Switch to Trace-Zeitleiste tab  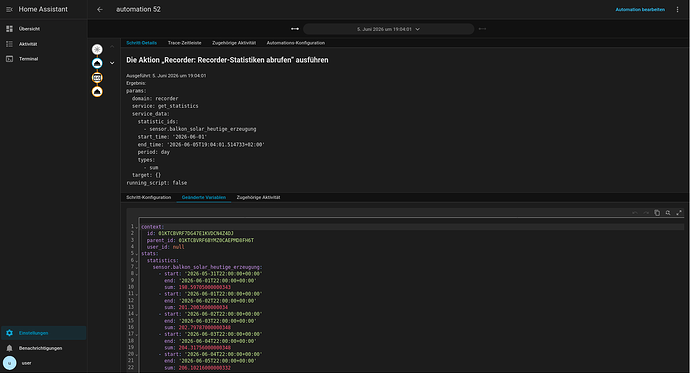pyautogui.click(x=184, y=43)
